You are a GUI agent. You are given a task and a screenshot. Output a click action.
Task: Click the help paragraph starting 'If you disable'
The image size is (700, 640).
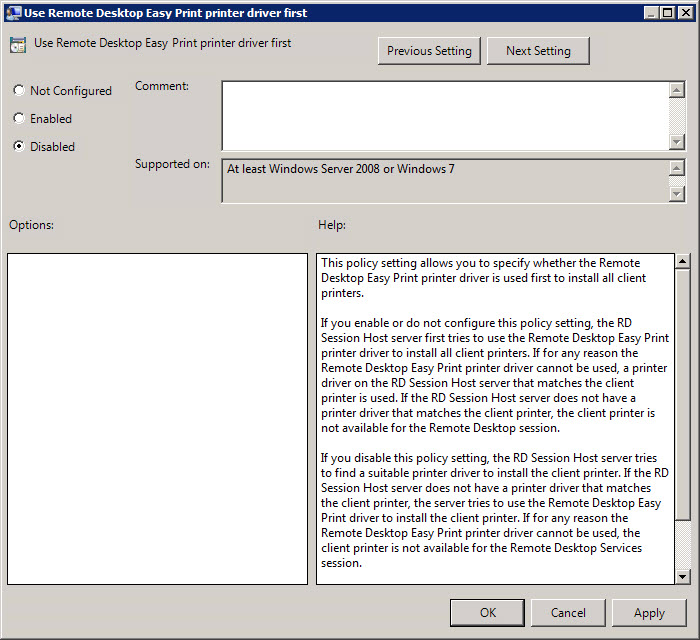495,510
